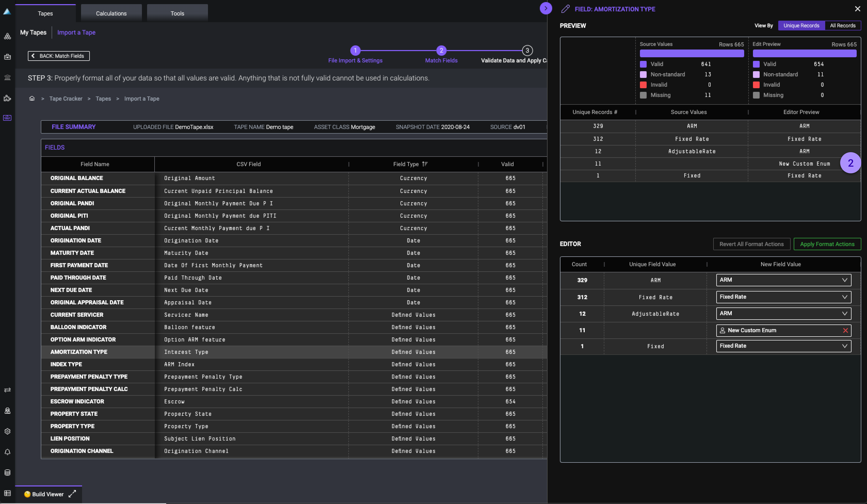Collapse the panel with purple arrow button
This screenshot has width=867, height=504.
point(546,8)
